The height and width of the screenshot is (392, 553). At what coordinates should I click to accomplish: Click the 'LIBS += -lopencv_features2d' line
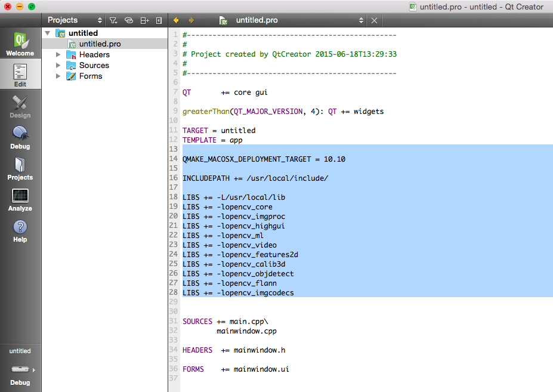(x=240, y=254)
